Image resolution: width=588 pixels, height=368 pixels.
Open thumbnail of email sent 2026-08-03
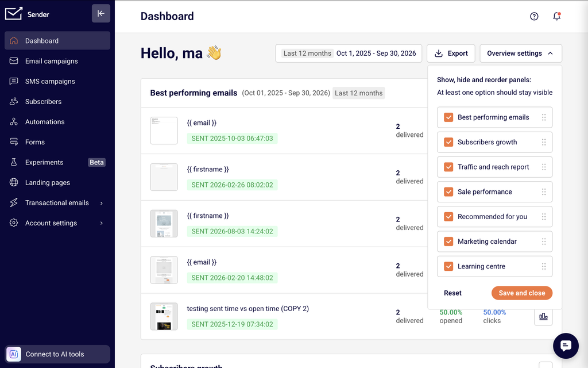click(164, 224)
